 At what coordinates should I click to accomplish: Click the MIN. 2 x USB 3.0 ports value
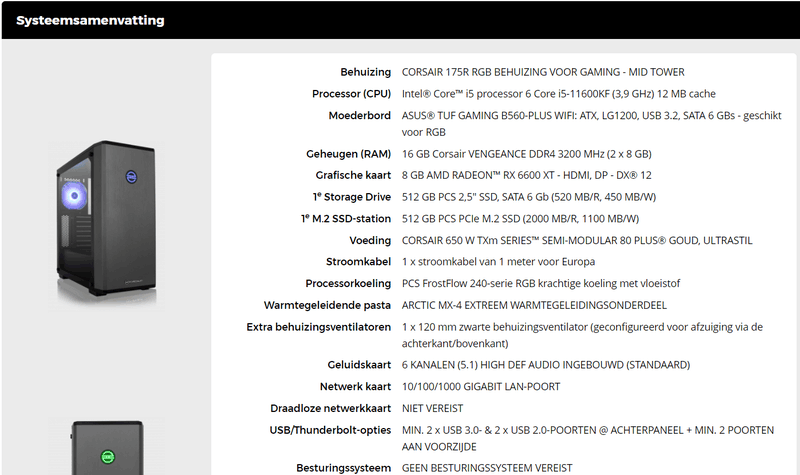click(x=588, y=438)
